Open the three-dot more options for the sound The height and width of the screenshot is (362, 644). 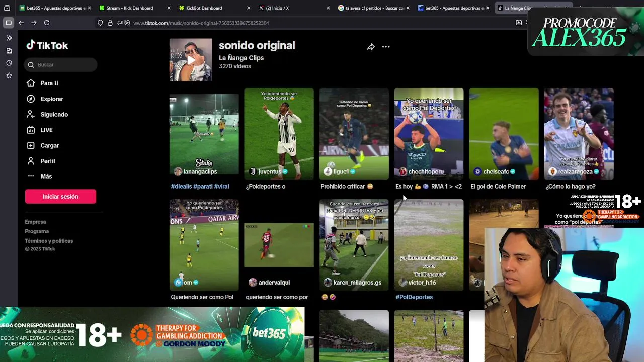[x=386, y=47]
